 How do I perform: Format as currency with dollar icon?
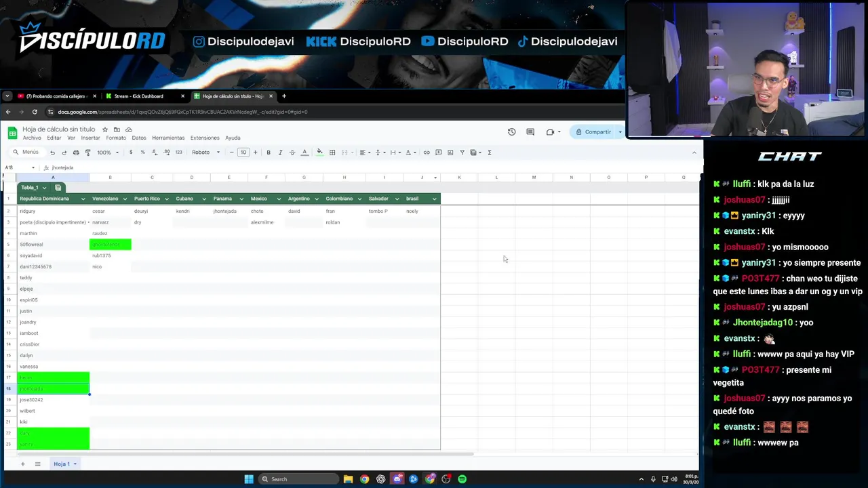click(131, 152)
